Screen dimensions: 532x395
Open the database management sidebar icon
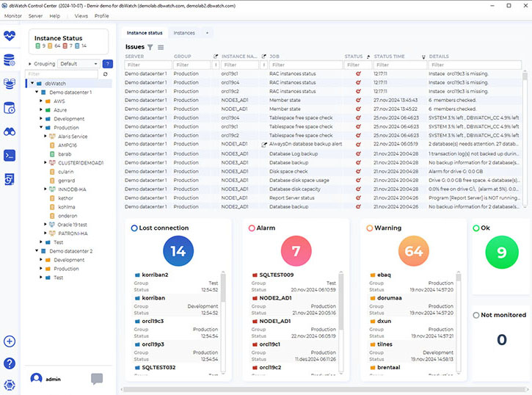[10, 60]
